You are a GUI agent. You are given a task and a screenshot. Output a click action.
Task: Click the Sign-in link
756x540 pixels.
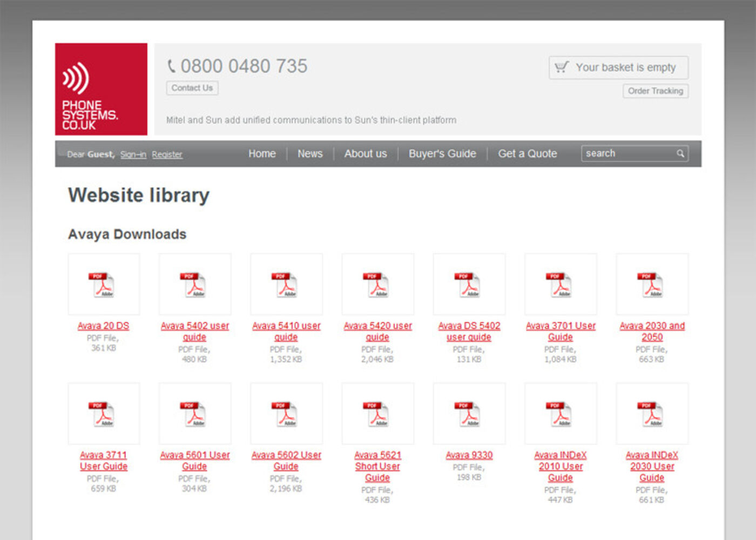[x=133, y=154]
